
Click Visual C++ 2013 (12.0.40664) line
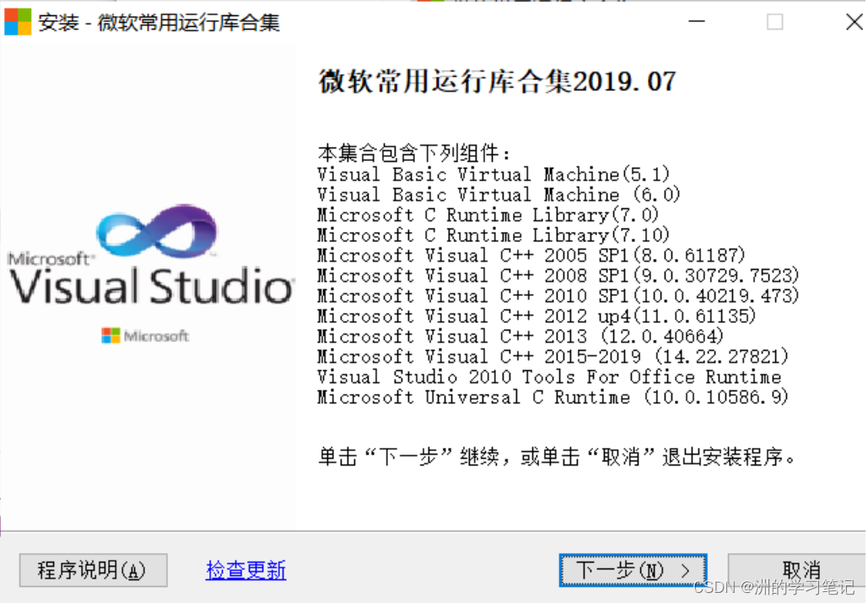(521, 336)
